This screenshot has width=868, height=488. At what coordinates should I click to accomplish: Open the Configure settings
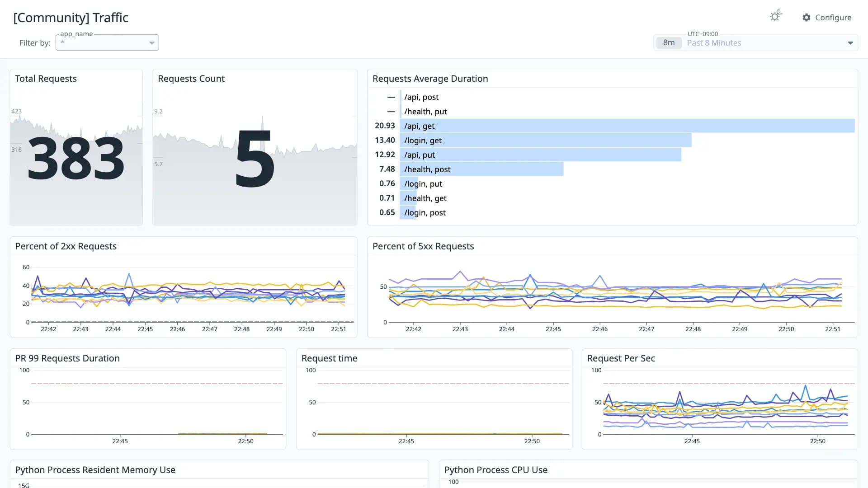(x=827, y=18)
